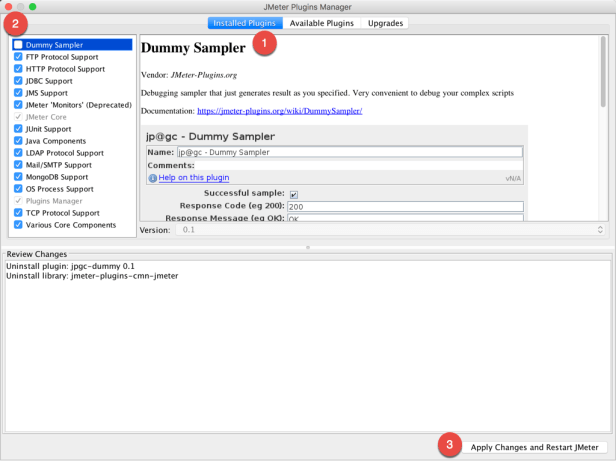Select HTTP Protocol Support plugin name
Screen dimensions: 616x461
click(x=65, y=69)
